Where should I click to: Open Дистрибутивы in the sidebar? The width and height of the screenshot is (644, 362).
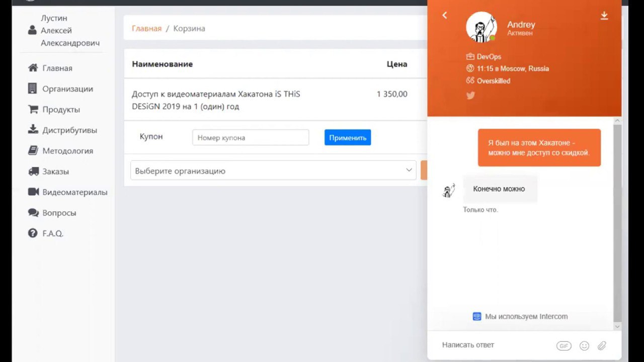click(69, 130)
